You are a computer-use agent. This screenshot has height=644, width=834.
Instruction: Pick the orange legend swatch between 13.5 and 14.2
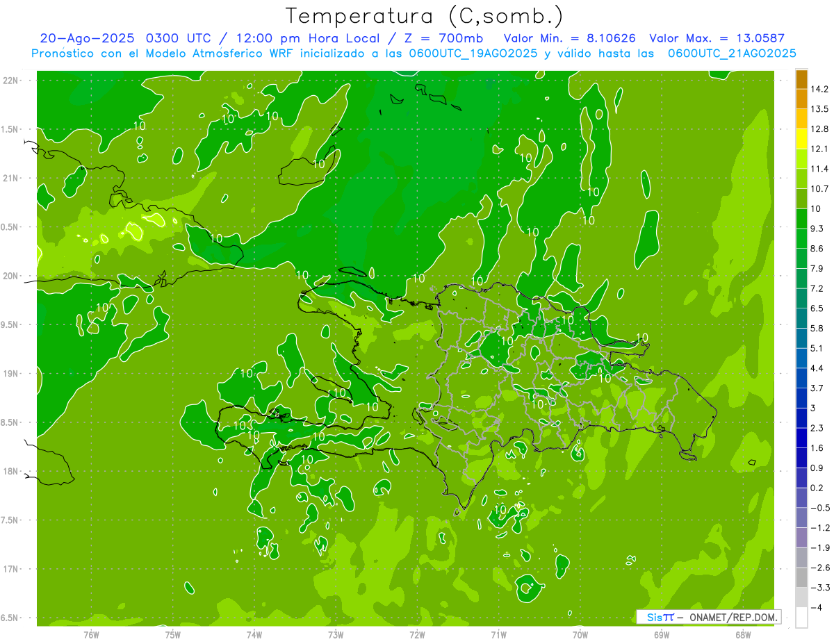[801, 99]
